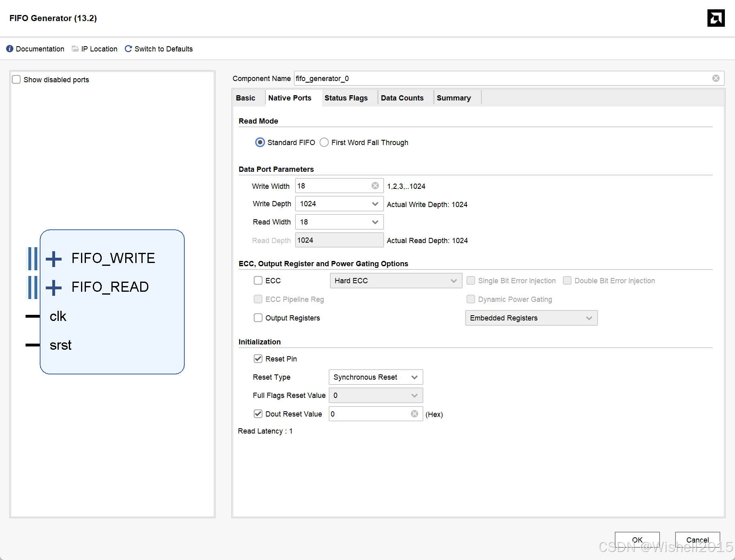Toggle ECC Pipeline Reg checkbox
The width and height of the screenshot is (735, 560).
click(x=258, y=299)
